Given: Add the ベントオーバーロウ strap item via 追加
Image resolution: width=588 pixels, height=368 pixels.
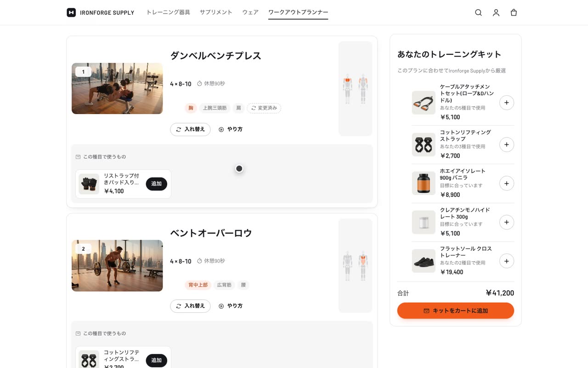Looking at the screenshot, I should (157, 361).
